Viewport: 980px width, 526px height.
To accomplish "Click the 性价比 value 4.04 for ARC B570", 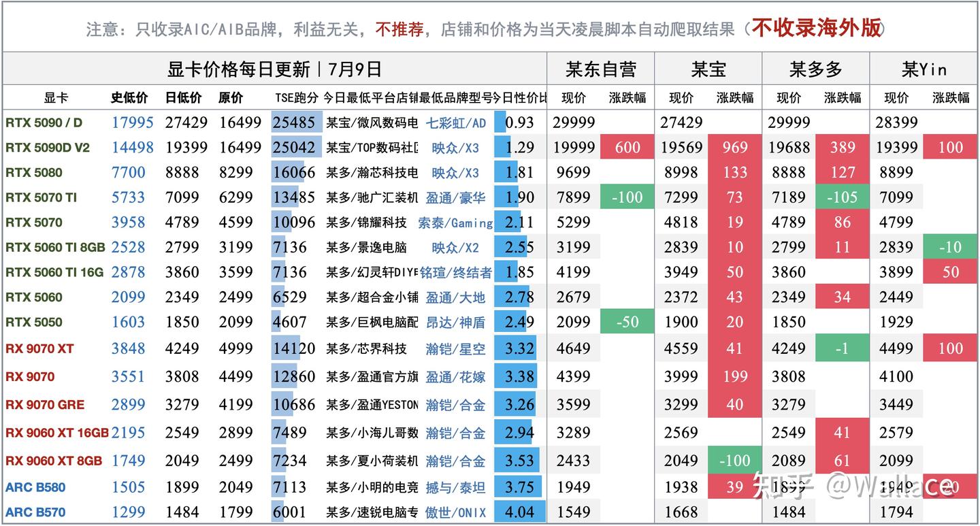I will pos(520,512).
